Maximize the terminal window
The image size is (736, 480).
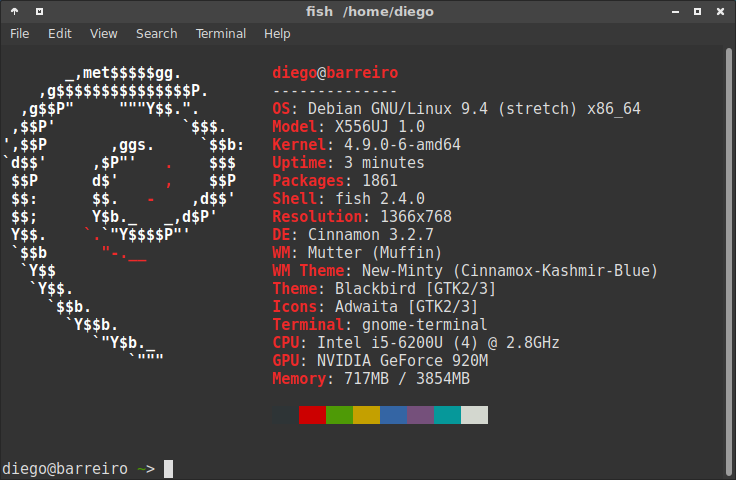tap(698, 12)
